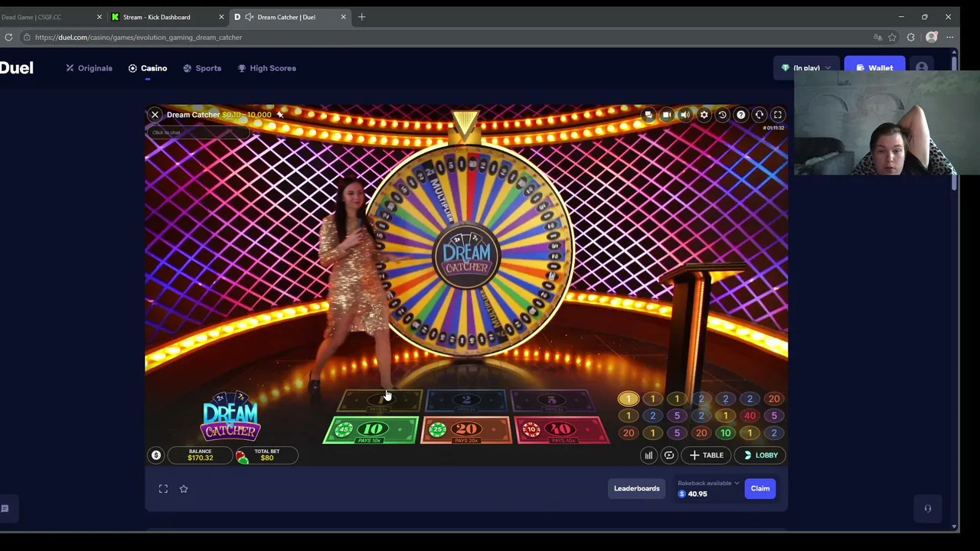Bet on the orange 20 spot
This screenshot has height=551, width=980.
pyautogui.click(x=465, y=431)
